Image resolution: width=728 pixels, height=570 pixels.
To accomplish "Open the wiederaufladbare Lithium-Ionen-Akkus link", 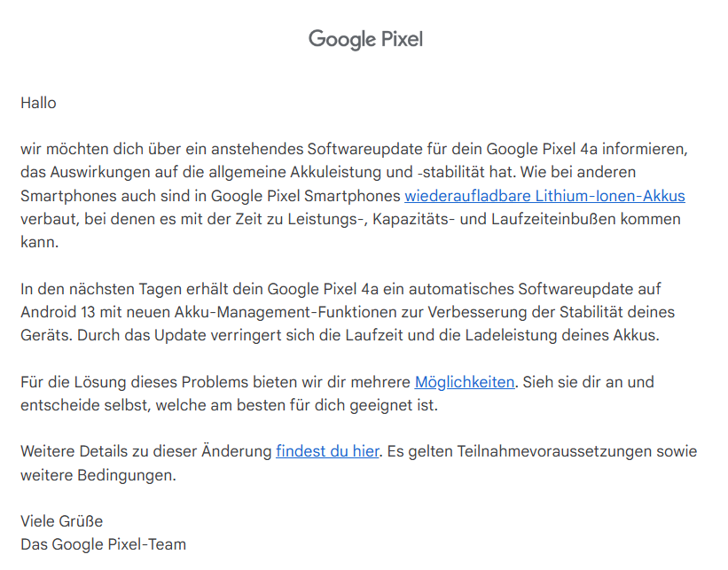I will tap(544, 196).
